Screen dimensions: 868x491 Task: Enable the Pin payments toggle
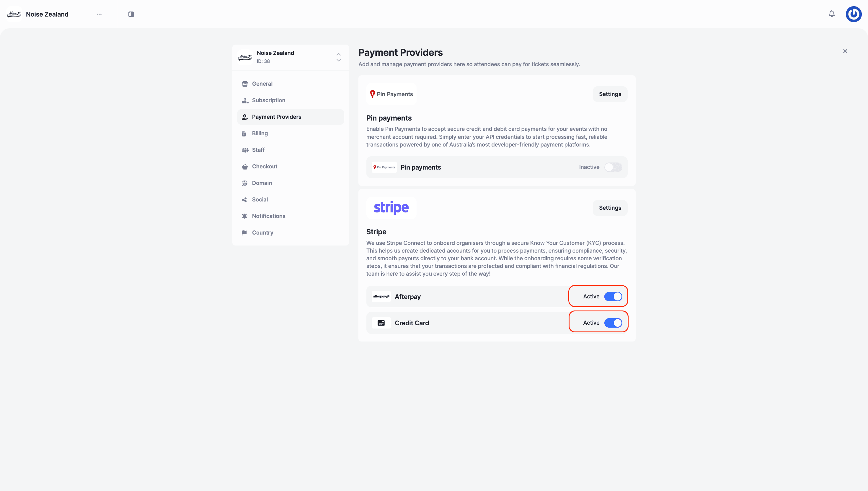613,167
